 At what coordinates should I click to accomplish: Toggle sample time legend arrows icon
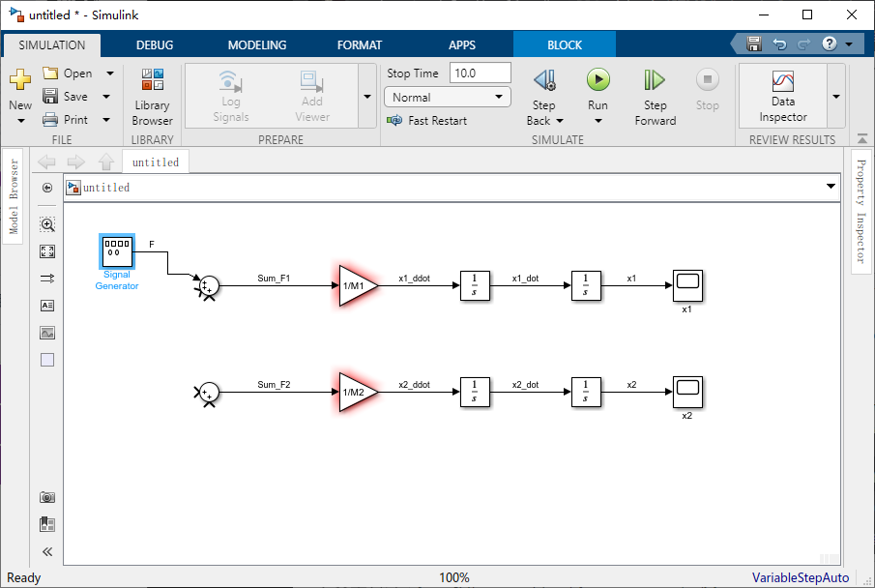click(47, 279)
